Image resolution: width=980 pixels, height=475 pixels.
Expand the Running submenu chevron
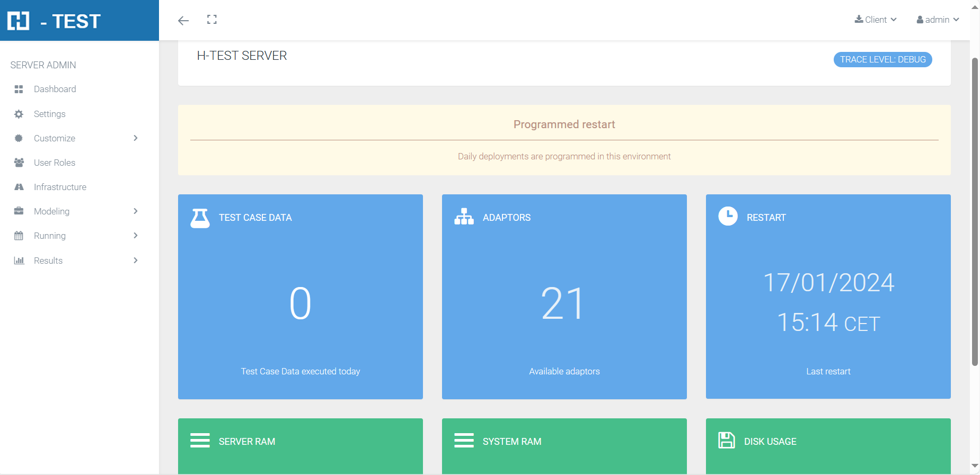[136, 236]
